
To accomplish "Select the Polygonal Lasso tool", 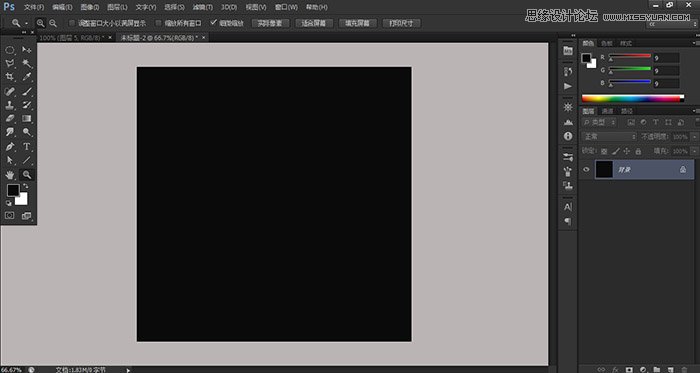I will click(x=10, y=63).
